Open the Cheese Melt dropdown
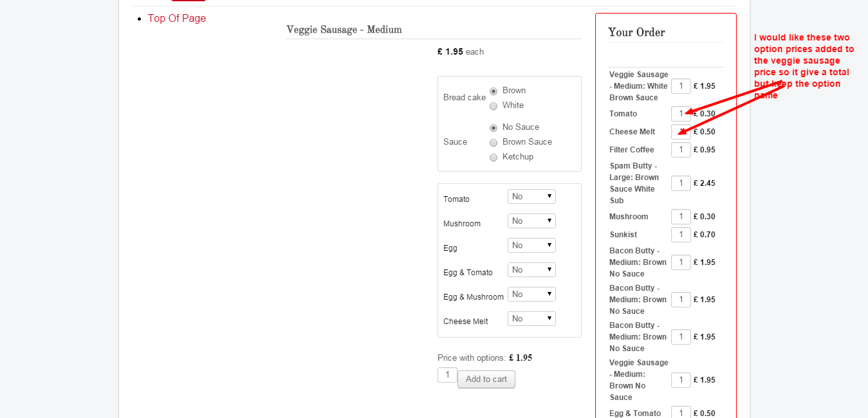Screen dimensions: 868x418 pos(531,318)
